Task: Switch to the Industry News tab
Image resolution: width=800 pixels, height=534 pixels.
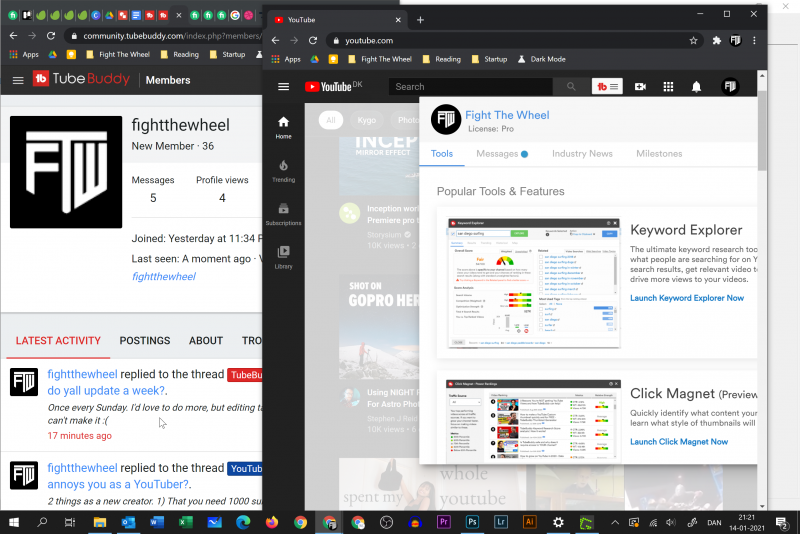Action: 582,154
